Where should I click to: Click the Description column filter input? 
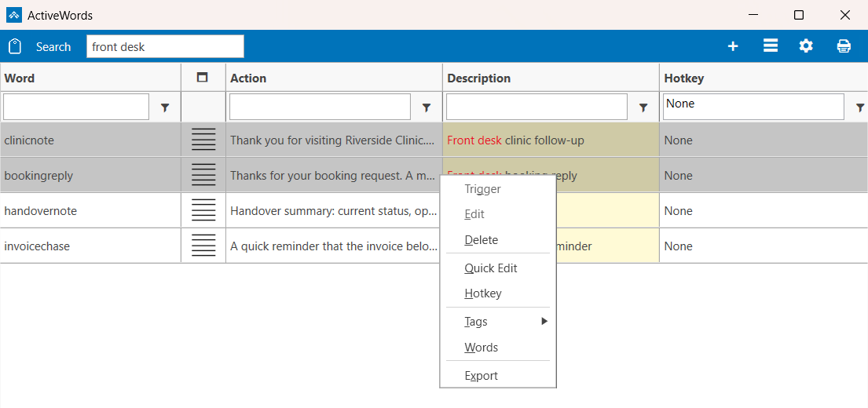pos(537,107)
